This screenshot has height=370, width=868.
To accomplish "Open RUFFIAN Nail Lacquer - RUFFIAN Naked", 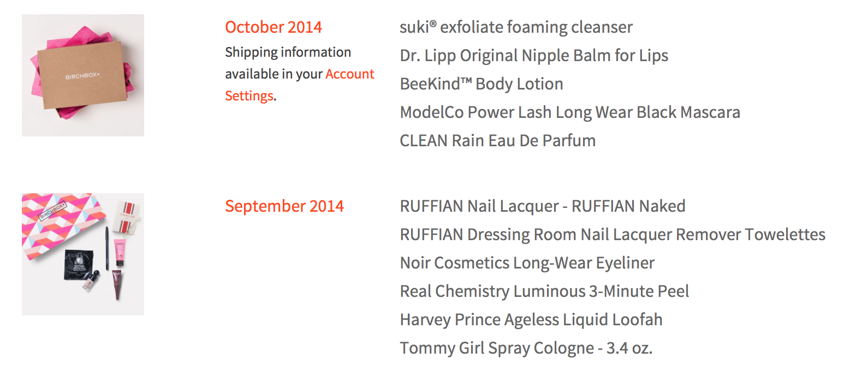I will [x=543, y=206].
